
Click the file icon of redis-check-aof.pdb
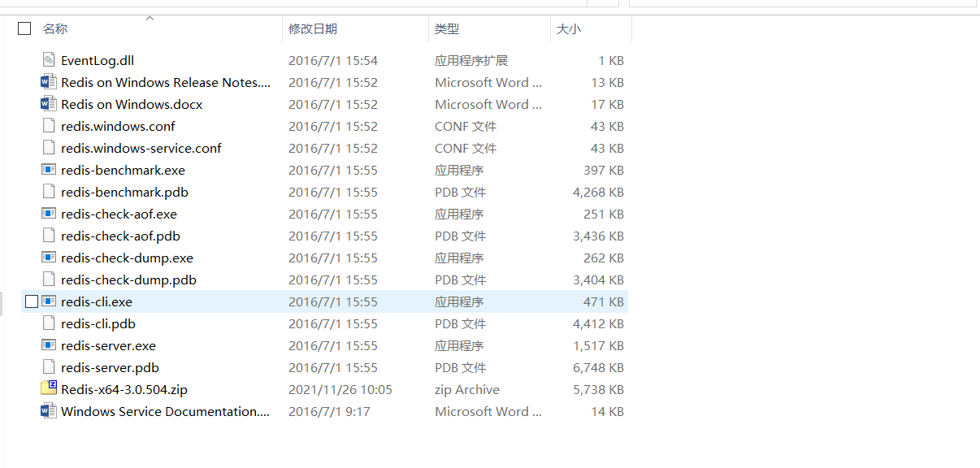(49, 236)
